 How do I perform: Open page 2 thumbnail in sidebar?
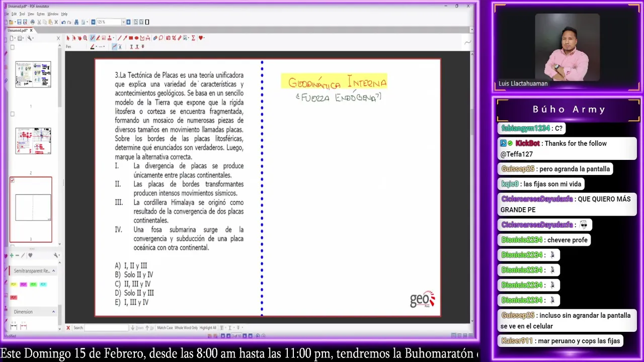click(x=33, y=141)
